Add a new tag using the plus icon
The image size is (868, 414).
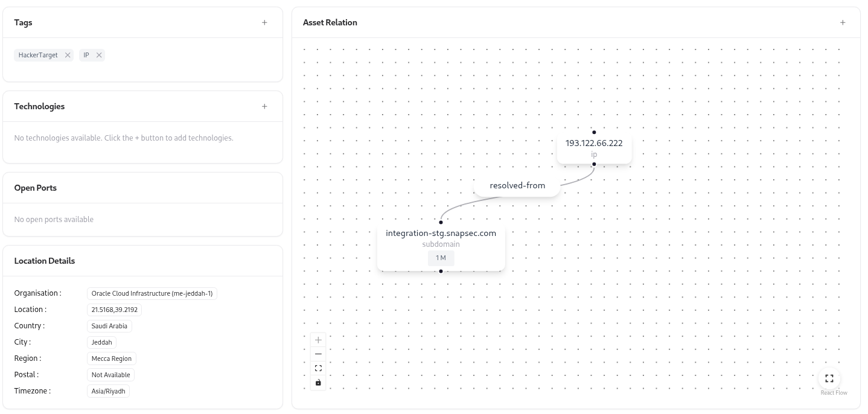tap(264, 22)
